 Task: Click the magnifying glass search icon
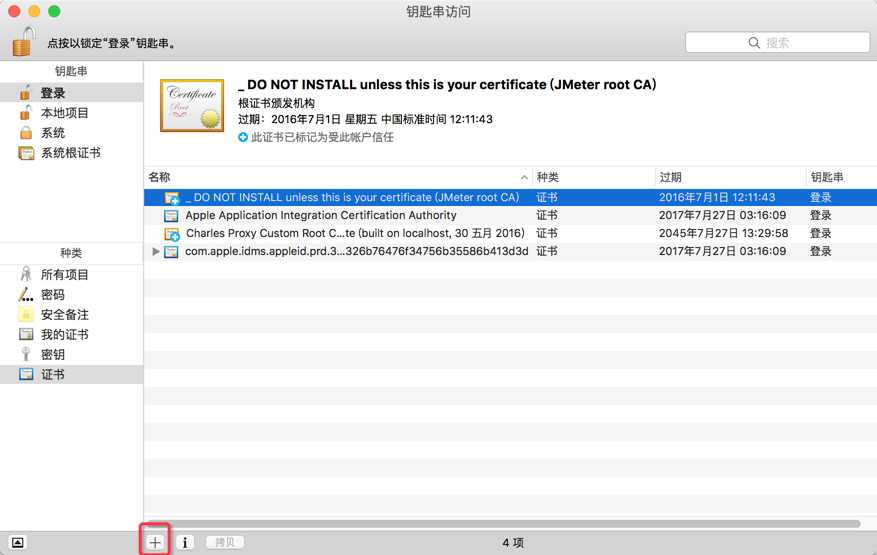coord(754,43)
